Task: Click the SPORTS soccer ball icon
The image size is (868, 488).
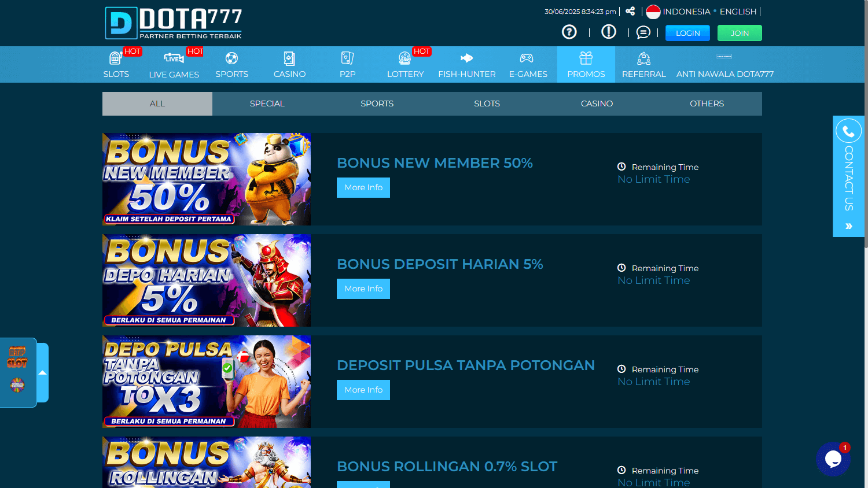Action: 231,57
